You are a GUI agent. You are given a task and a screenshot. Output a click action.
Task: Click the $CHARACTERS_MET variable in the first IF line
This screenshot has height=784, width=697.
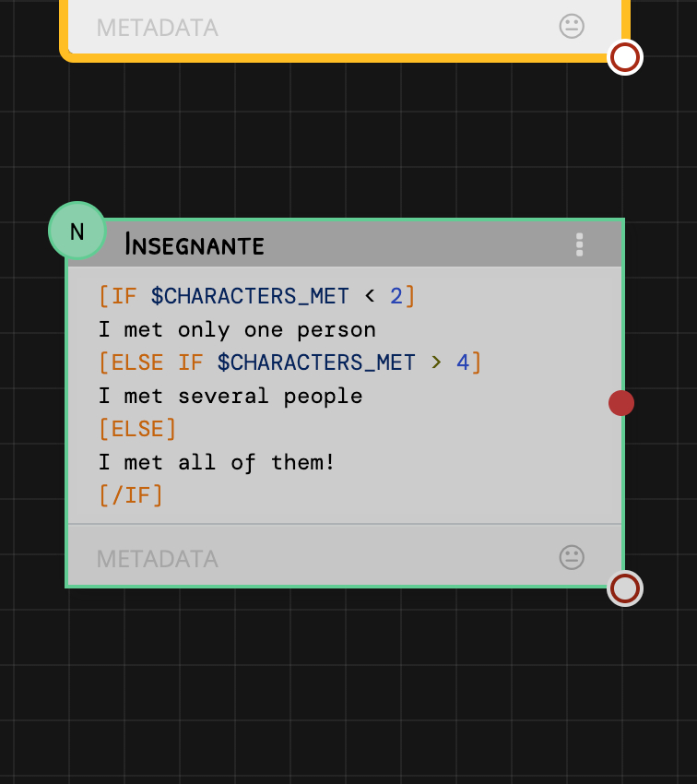[250, 296]
